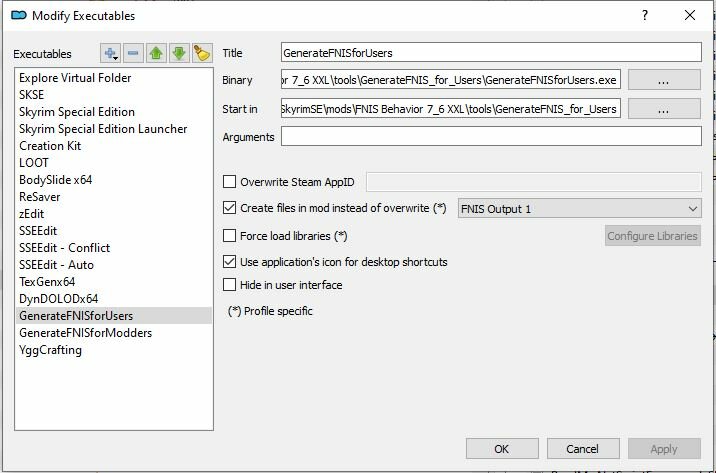Select Skyrim Special Edition entry
The image size is (716, 473).
(114, 112)
